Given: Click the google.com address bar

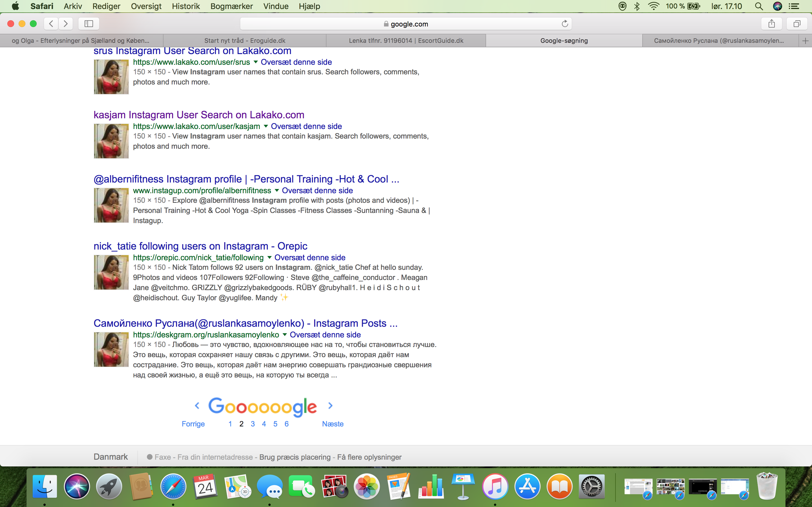Looking at the screenshot, I should point(406,24).
